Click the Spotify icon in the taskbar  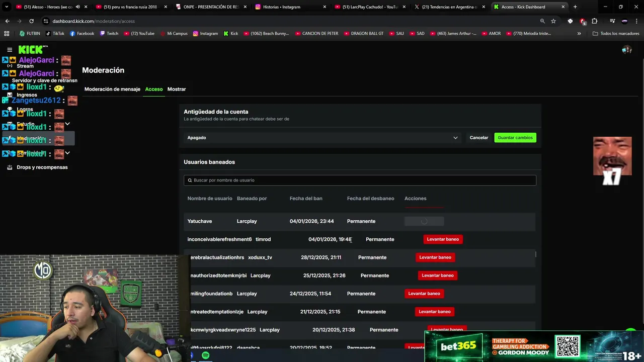206,355
